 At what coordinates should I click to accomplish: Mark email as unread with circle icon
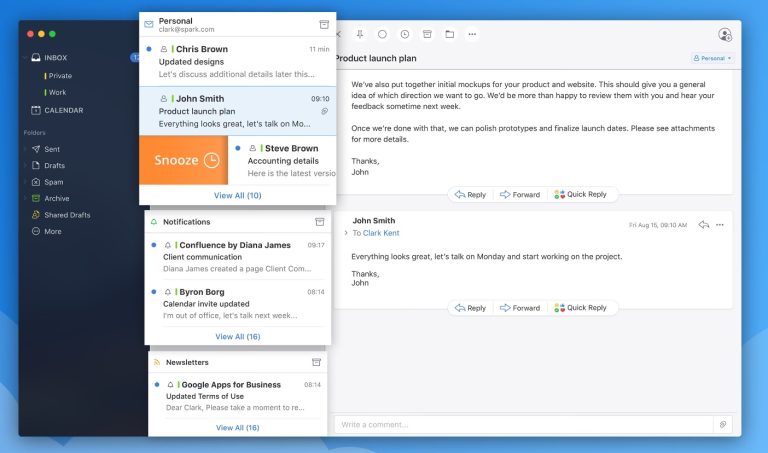383,34
